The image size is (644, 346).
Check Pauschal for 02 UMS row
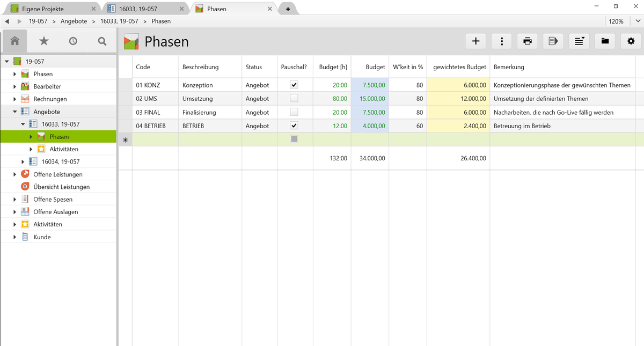[x=294, y=99]
